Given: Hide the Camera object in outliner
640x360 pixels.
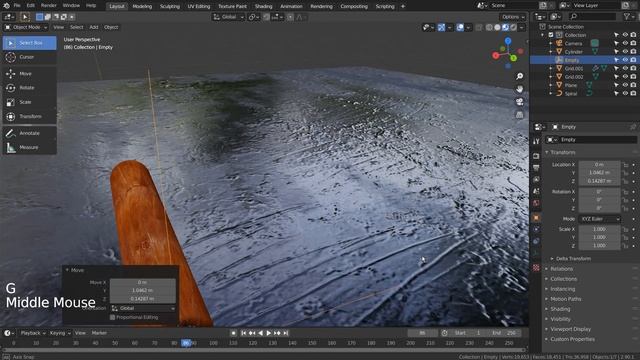Looking at the screenshot, I should (x=625, y=43).
